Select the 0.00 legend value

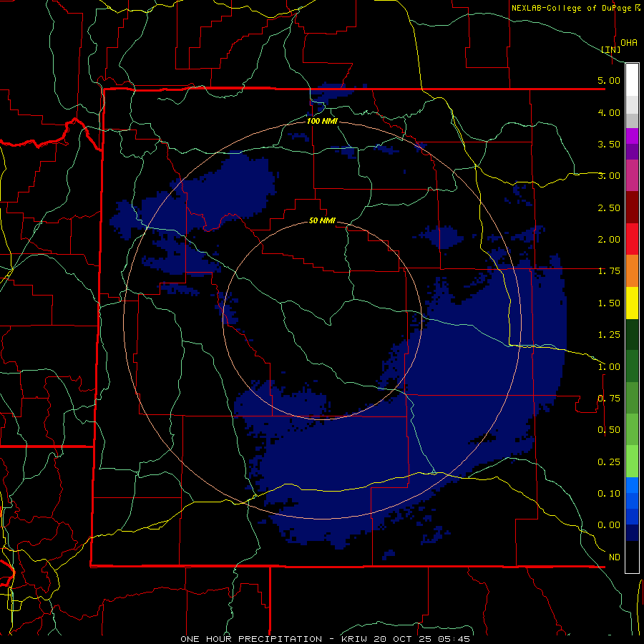point(609,525)
